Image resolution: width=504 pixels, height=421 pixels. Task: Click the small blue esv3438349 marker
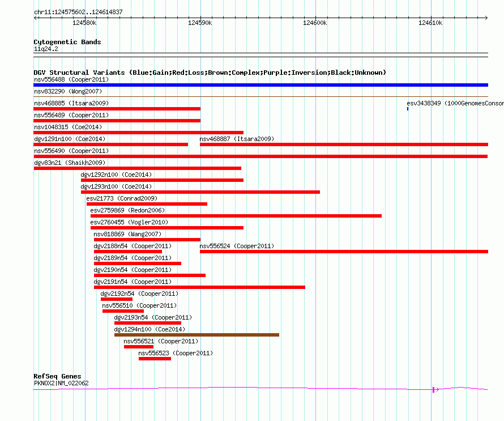pyautogui.click(x=408, y=109)
